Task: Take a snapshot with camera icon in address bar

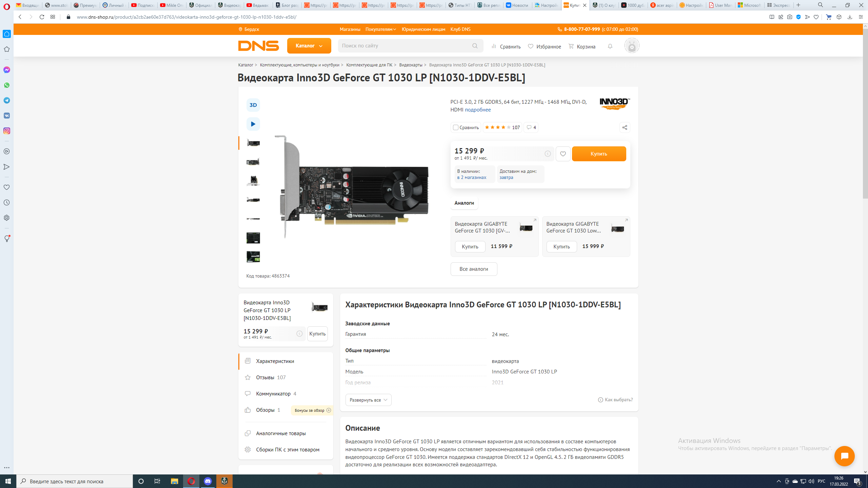Action: pyautogui.click(x=790, y=17)
